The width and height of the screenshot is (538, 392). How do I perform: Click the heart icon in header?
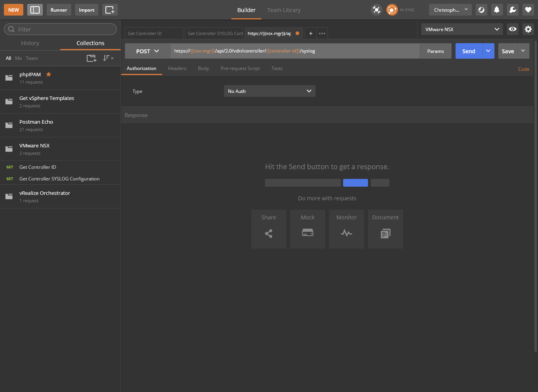(x=528, y=10)
